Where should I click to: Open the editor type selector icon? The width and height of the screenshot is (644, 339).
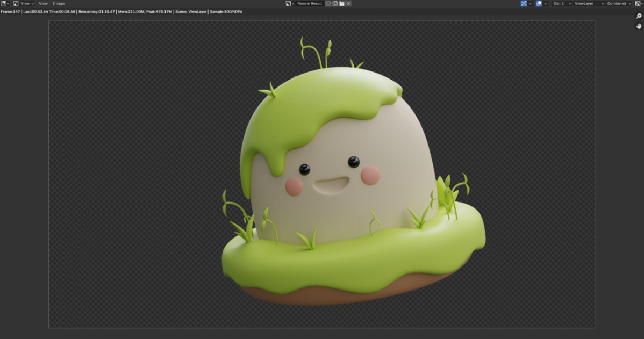point(4,3)
